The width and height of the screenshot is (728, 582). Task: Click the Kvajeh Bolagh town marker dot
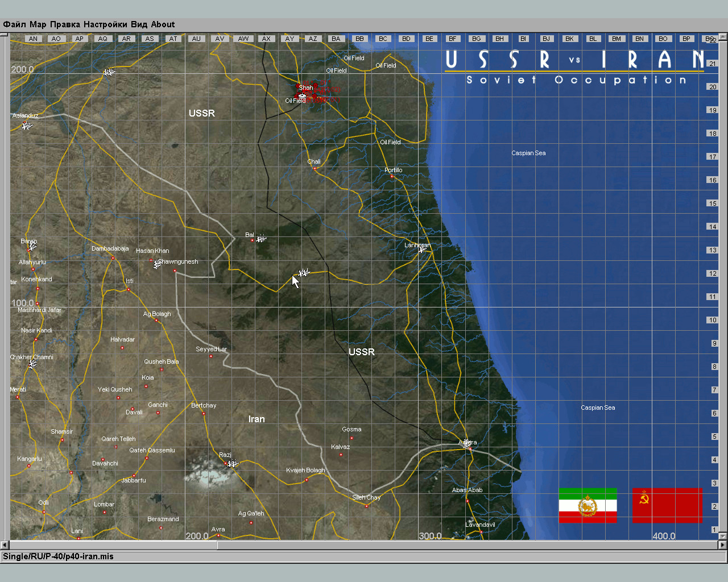[x=307, y=480]
